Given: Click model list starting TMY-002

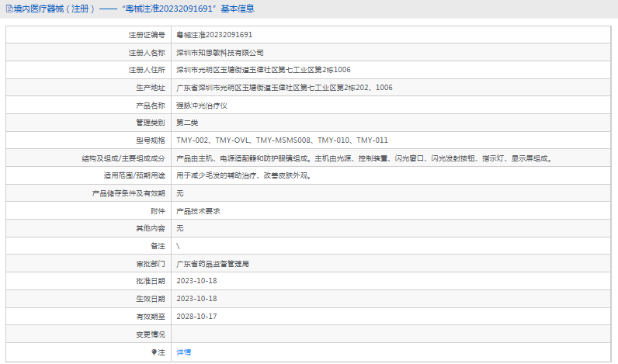Looking at the screenshot, I should coord(282,140).
